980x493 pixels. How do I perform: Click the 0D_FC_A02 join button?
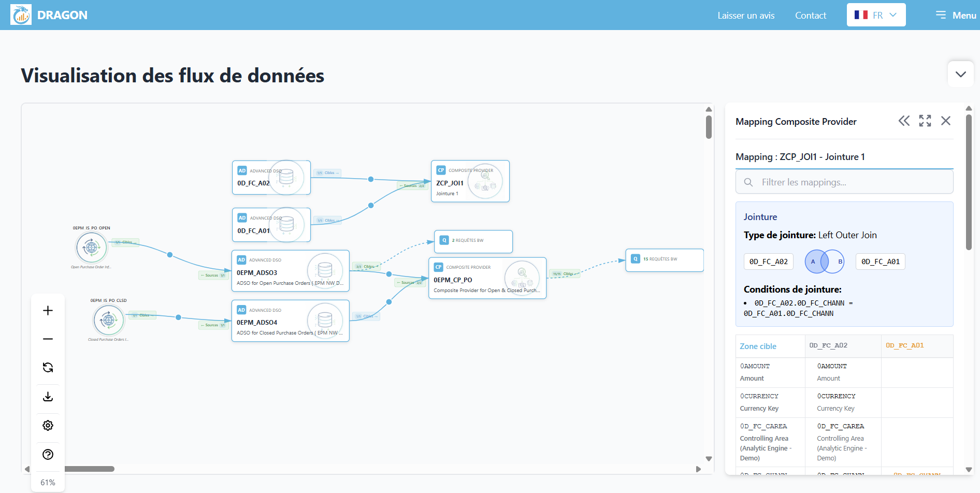tap(768, 262)
